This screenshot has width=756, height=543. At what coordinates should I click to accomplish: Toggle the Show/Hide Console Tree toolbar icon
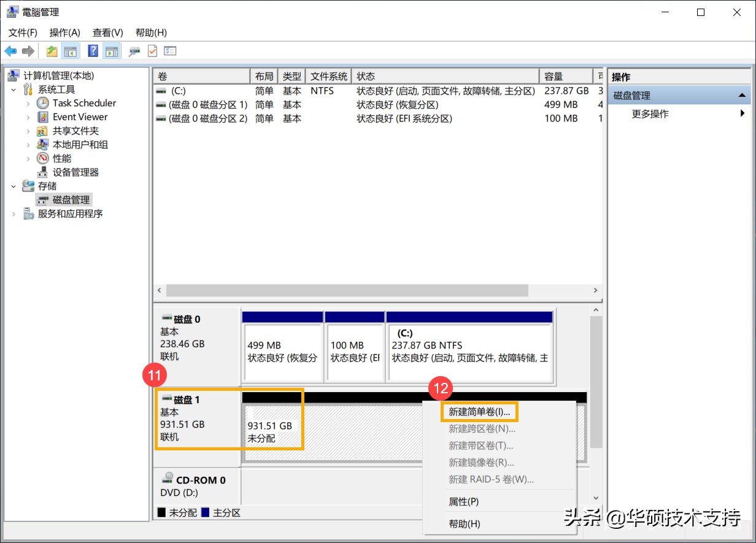point(71,51)
